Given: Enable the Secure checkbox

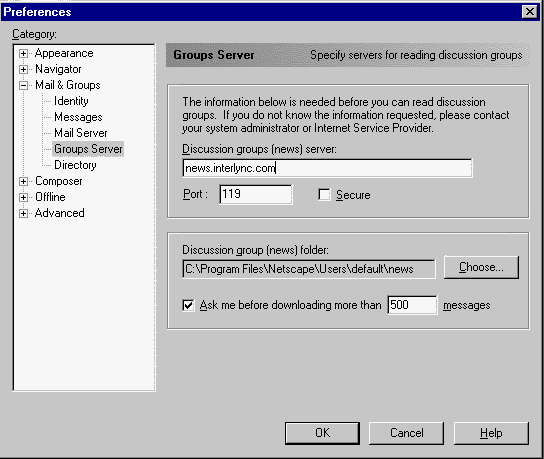Looking at the screenshot, I should (x=324, y=195).
